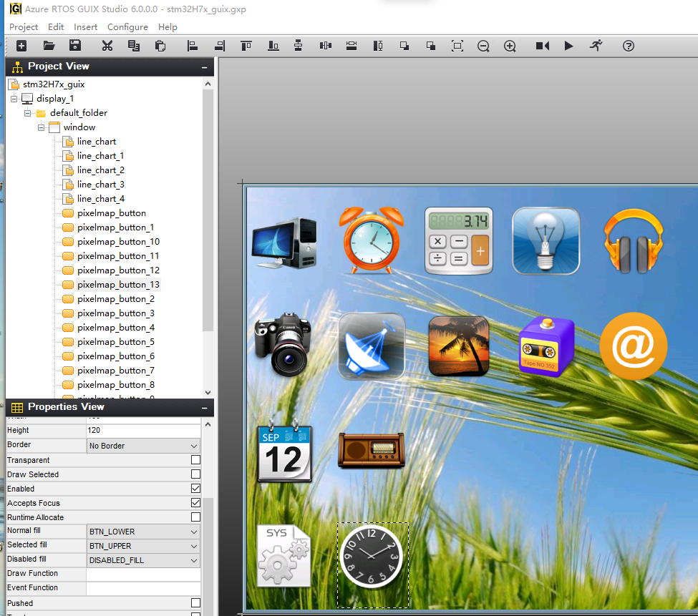Select pixelmap_button_13 in the project tree

click(118, 285)
